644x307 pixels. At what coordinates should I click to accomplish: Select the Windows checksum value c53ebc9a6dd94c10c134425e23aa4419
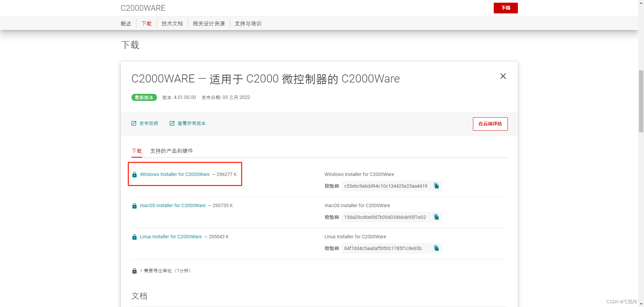pos(386,186)
